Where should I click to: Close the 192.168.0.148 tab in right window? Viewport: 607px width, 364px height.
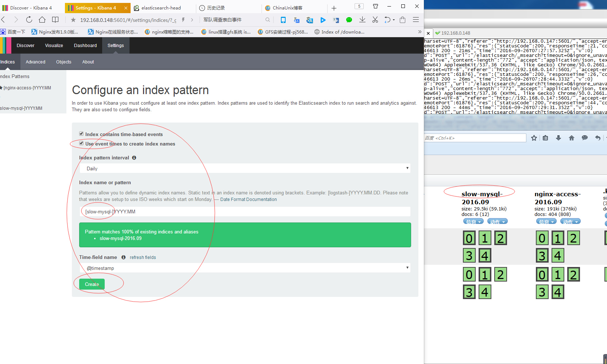428,33
